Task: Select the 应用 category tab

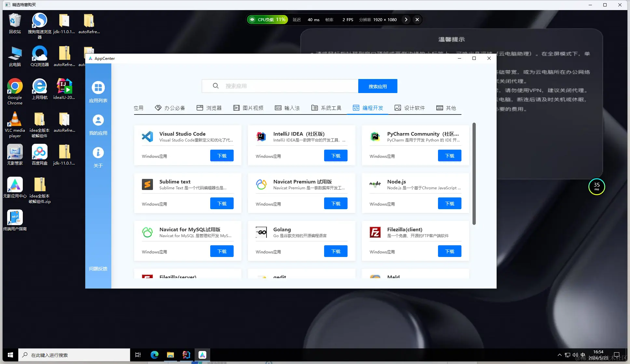Action: point(139,108)
